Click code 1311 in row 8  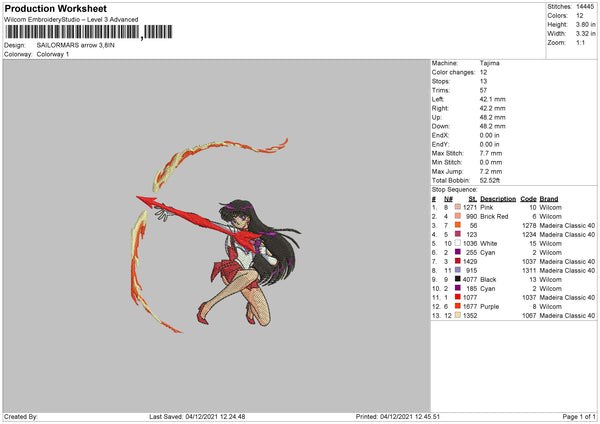click(x=529, y=271)
